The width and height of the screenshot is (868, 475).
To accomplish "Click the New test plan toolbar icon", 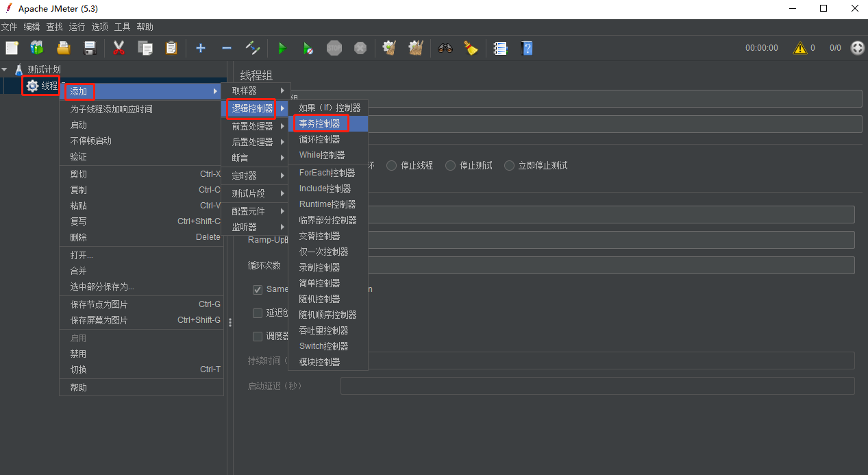I will [x=12, y=48].
